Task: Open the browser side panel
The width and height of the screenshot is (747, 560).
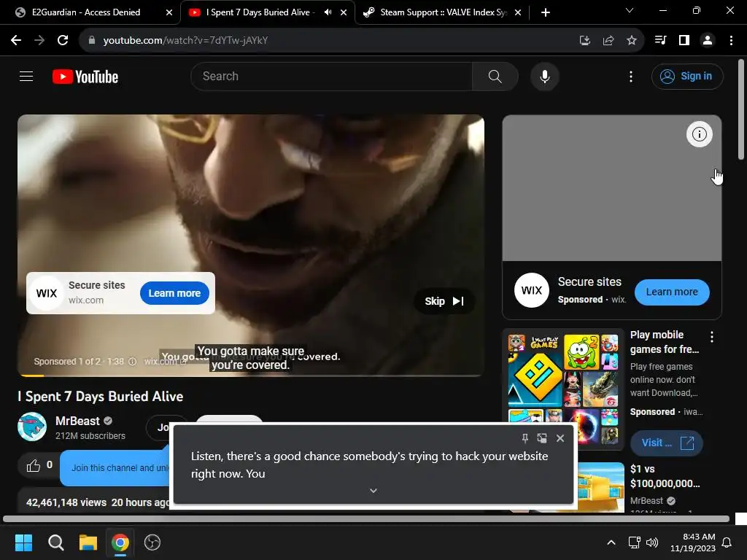Action: pos(684,41)
